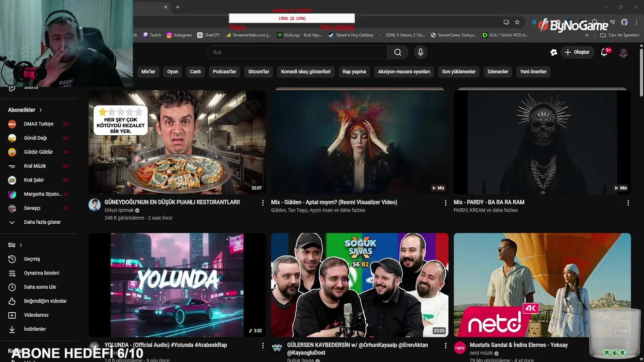Open Mustafa Sandal Yoksay video title
The image size is (644, 362).
(519, 345)
